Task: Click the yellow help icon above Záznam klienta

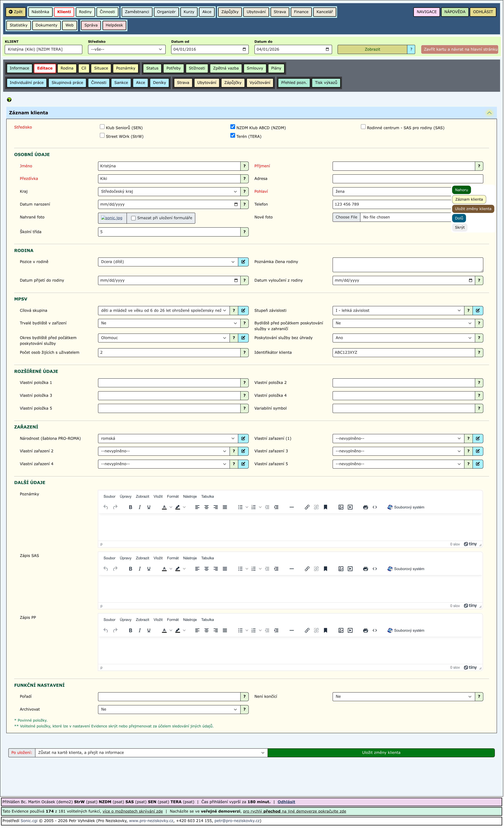Action: tap(9, 100)
